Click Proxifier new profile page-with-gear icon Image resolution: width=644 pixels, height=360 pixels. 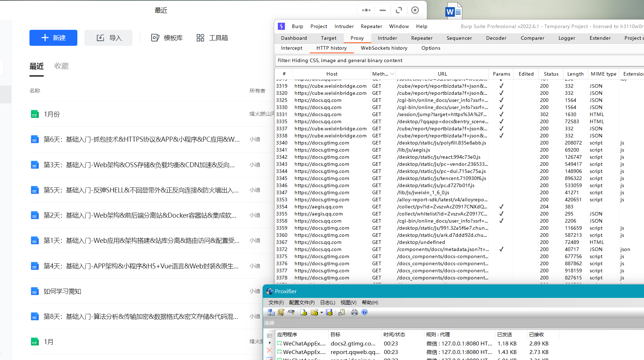(303, 312)
